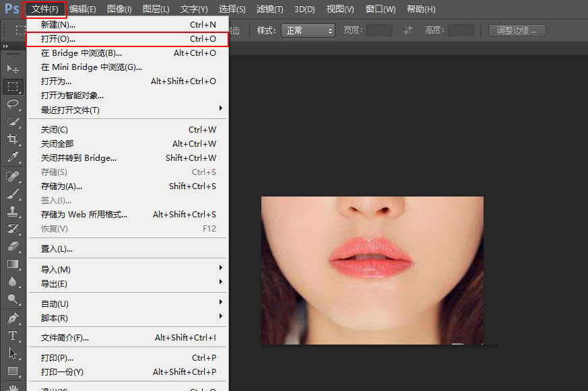This screenshot has height=391, width=588.
Task: Select the Horizontal Type tool
Action: tap(13, 336)
